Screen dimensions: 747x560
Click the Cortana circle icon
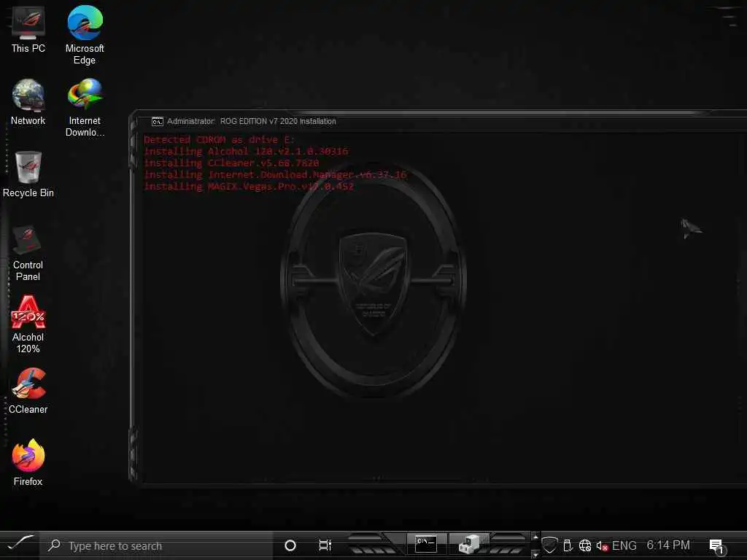[290, 545]
